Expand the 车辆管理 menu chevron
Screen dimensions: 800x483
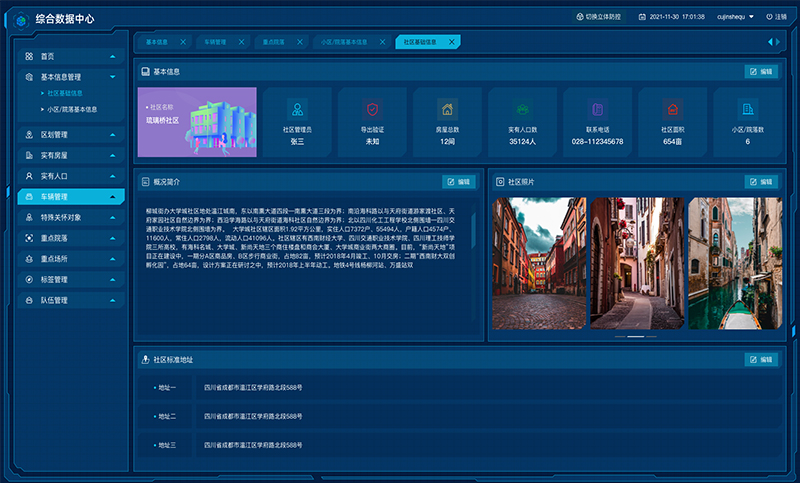[x=113, y=197]
